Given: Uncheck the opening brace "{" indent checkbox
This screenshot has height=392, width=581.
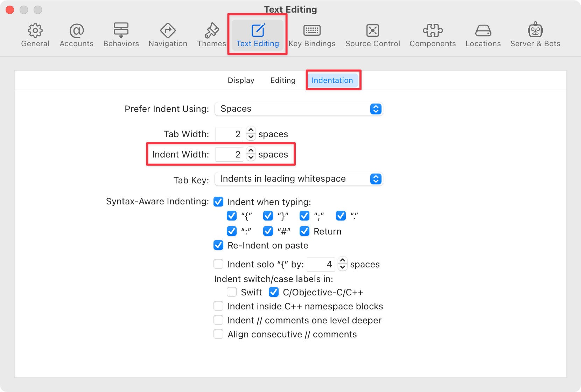Looking at the screenshot, I should 232,216.
